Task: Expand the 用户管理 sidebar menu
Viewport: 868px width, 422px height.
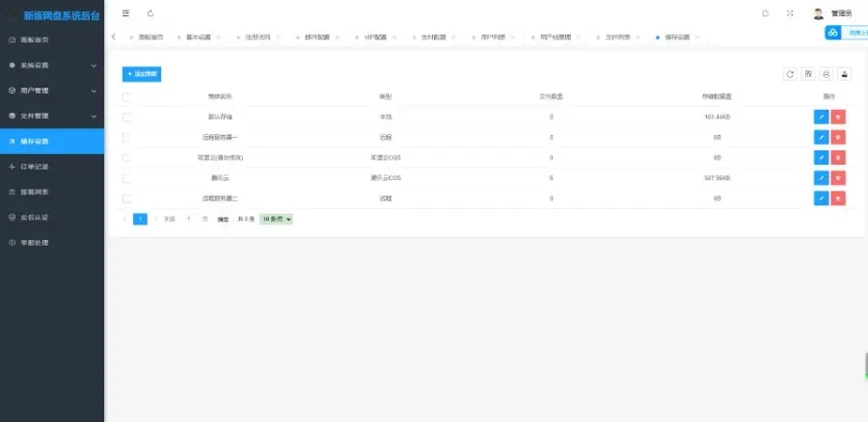Action: [x=52, y=91]
